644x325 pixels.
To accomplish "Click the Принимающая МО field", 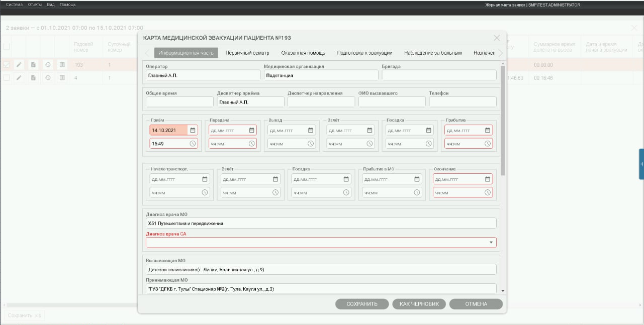I will (321, 289).
